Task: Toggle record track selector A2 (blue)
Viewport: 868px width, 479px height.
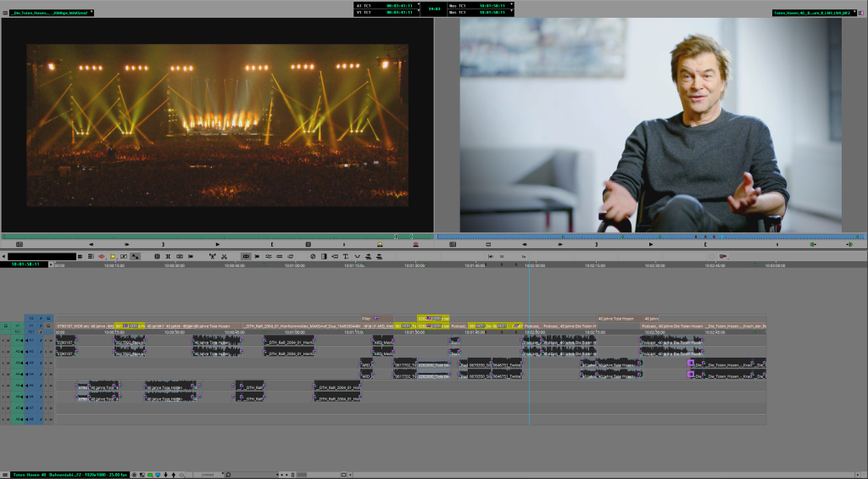Action: [x=31, y=351]
